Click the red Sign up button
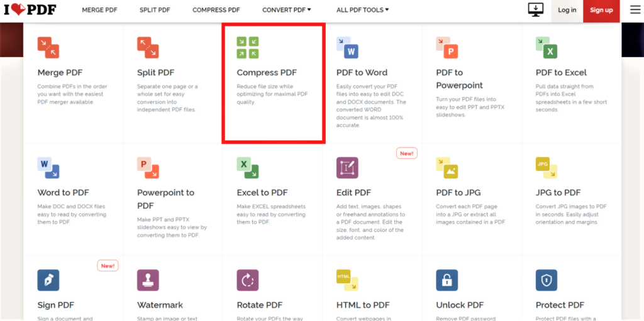The width and height of the screenshot is (644, 321). pos(601,10)
